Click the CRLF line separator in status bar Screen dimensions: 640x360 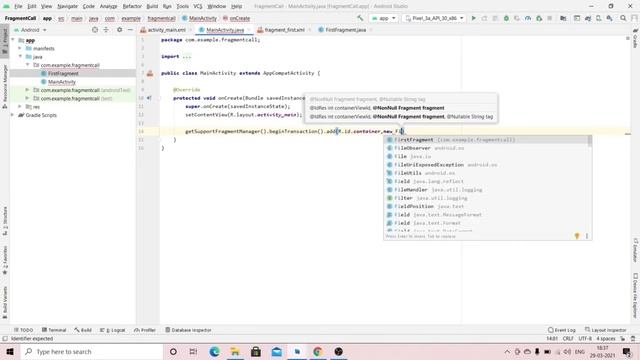[568, 339]
